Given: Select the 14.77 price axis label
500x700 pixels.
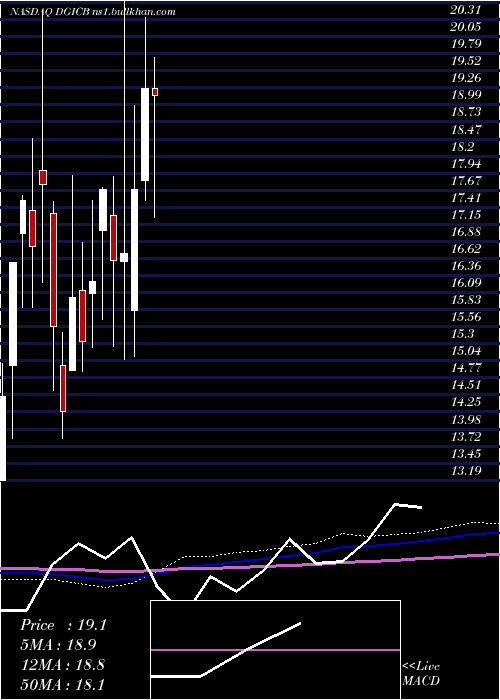Looking at the screenshot, I should (466, 368).
